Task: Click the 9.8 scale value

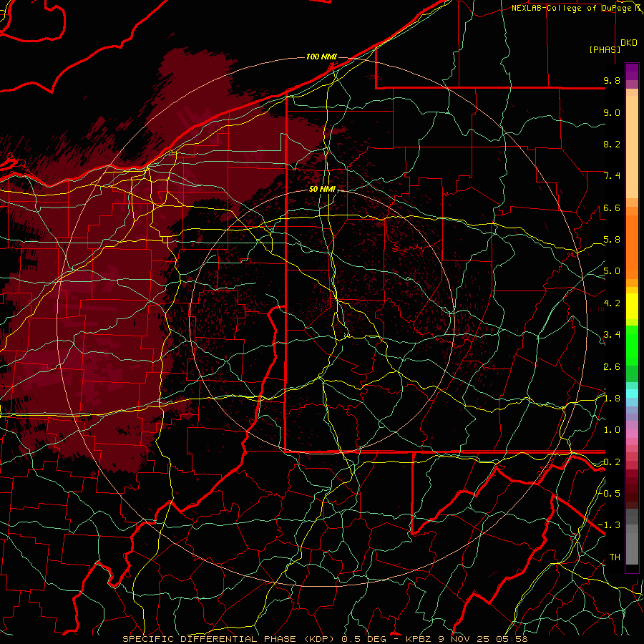Action: pyautogui.click(x=612, y=80)
